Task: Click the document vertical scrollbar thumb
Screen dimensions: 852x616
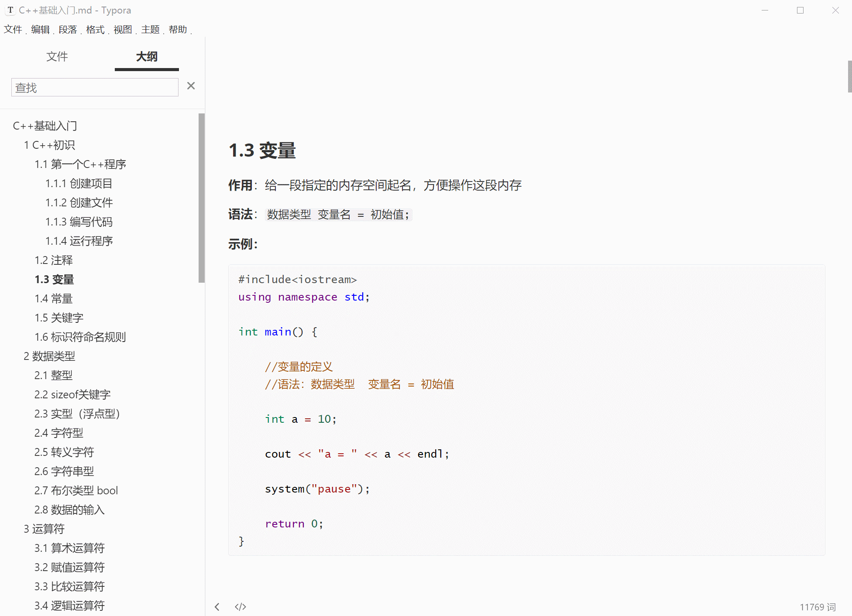Action: [849, 77]
